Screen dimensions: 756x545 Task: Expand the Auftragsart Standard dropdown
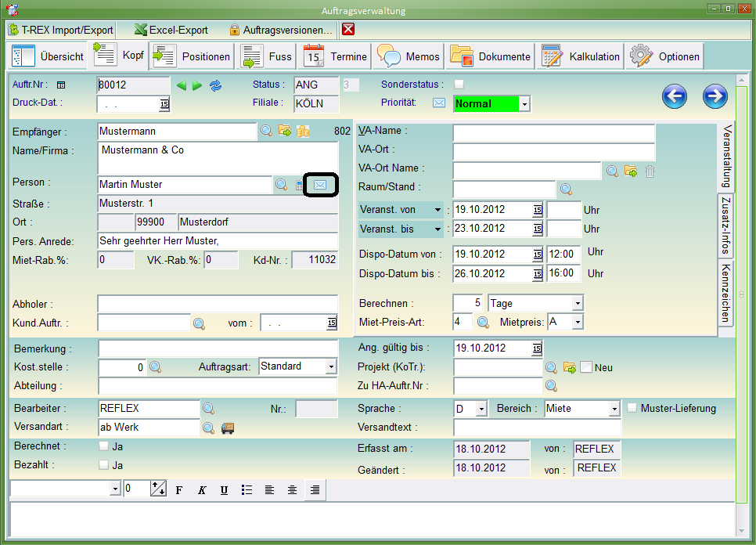tap(331, 366)
